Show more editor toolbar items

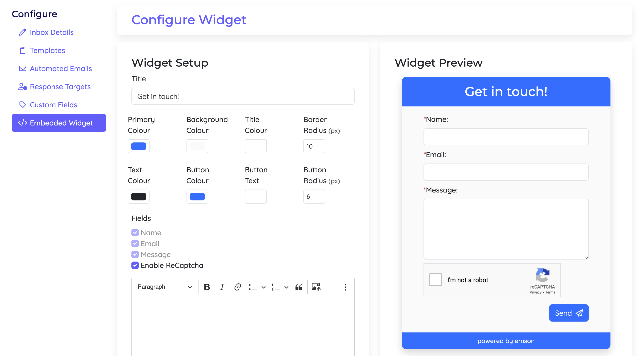click(x=345, y=287)
